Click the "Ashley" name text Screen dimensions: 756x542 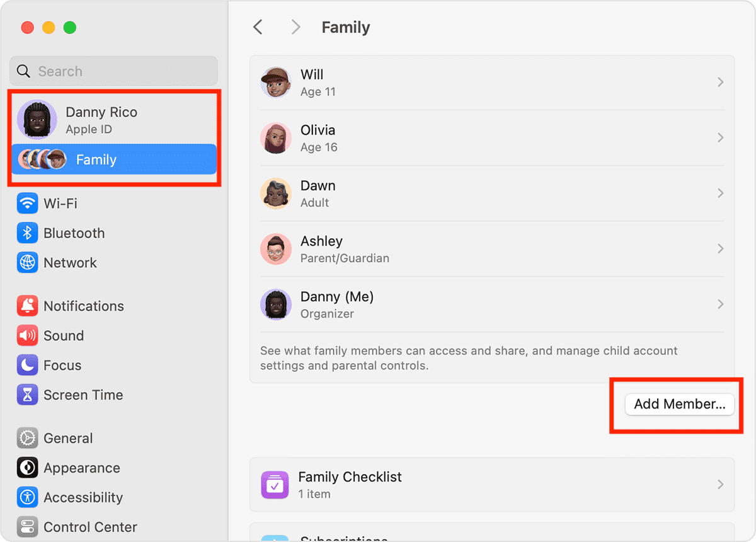(322, 241)
